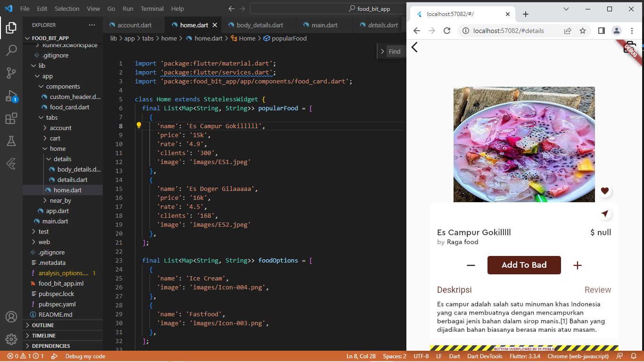Open the Run and Debug view

(11, 95)
